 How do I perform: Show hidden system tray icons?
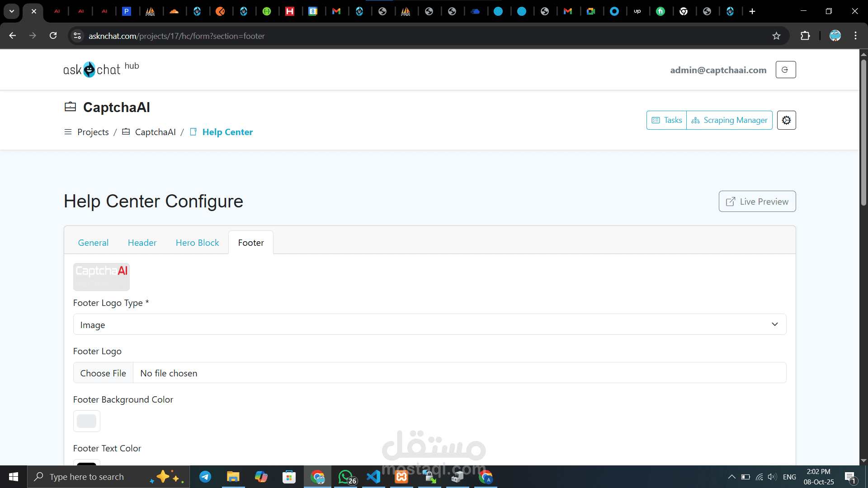click(731, 477)
